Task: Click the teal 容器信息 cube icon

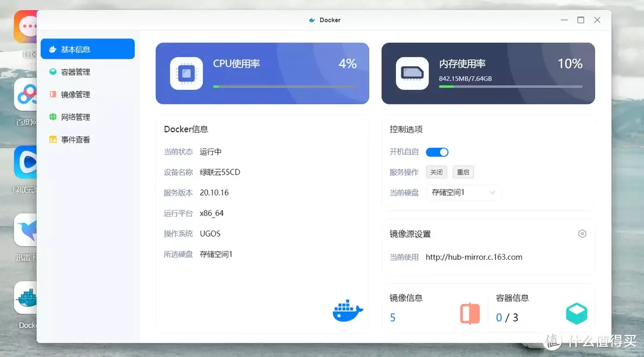Action: pos(577,313)
